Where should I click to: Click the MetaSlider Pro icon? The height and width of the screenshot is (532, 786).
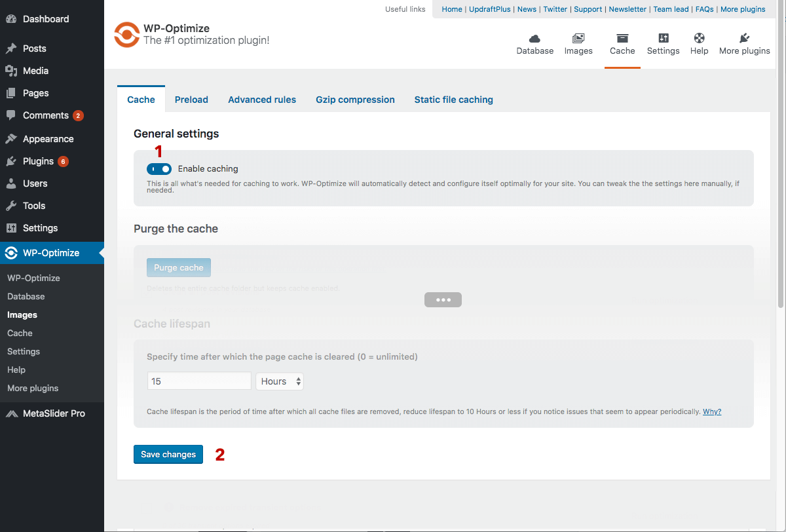[x=11, y=413]
